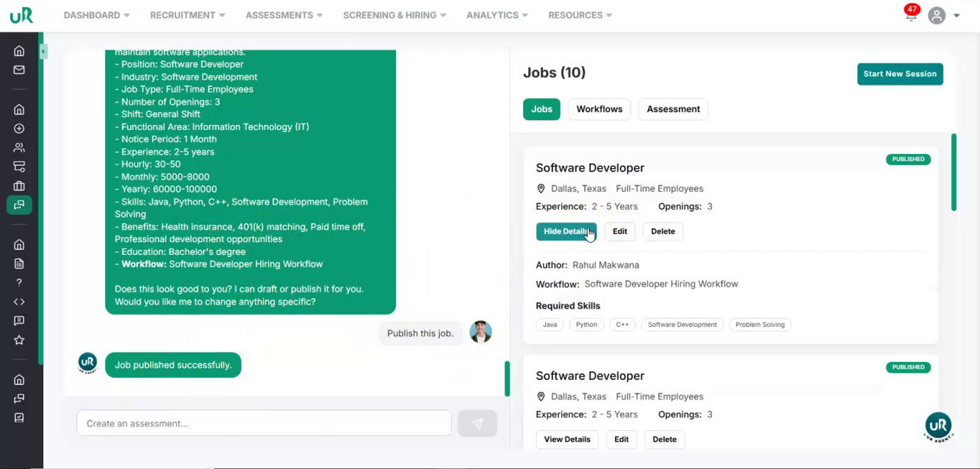Click the plus circle icon in sidebar
Screen dimensions: 980x469
pos(19,129)
